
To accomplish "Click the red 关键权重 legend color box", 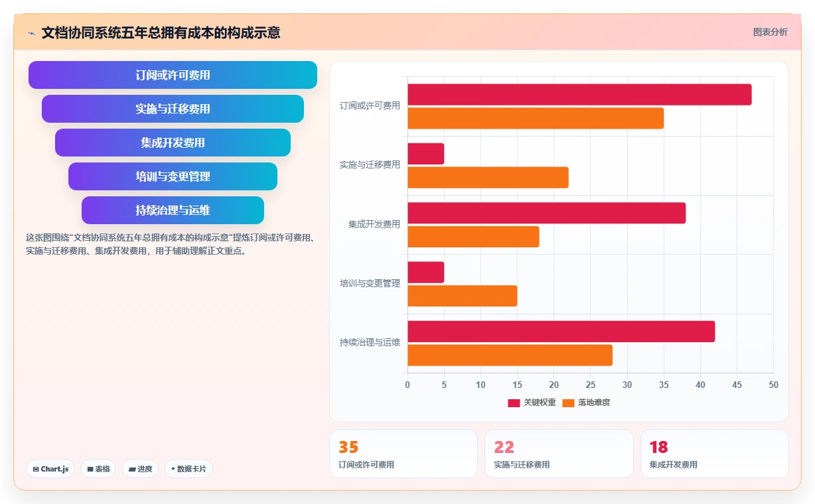I will pyautogui.click(x=514, y=403).
